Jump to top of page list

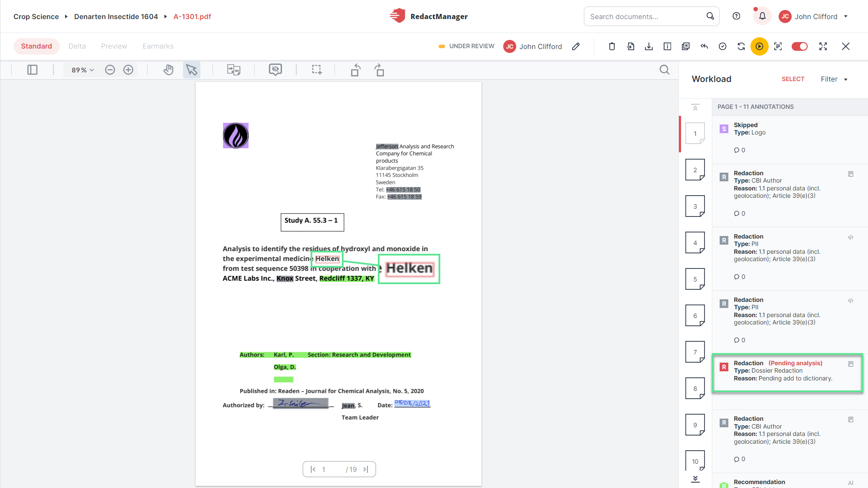(x=695, y=108)
